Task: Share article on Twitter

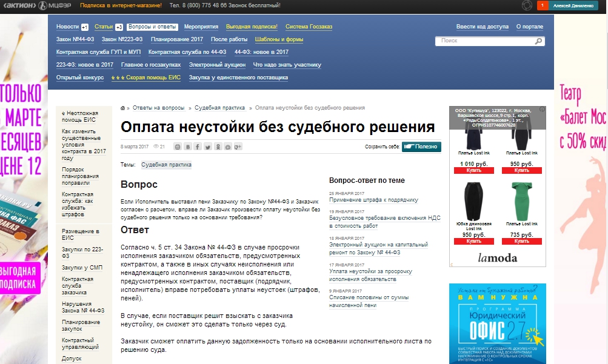Action: pyautogui.click(x=209, y=147)
